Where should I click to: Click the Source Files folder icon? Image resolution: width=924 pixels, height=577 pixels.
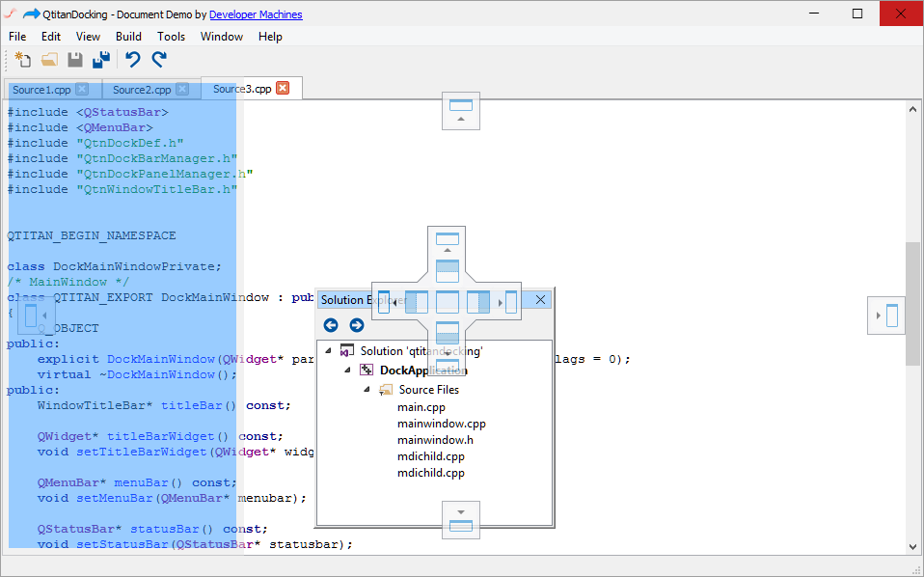tap(386, 390)
